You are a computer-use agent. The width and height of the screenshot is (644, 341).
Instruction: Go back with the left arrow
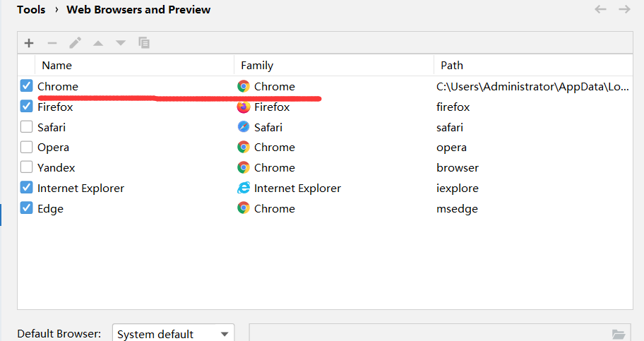tap(600, 9)
